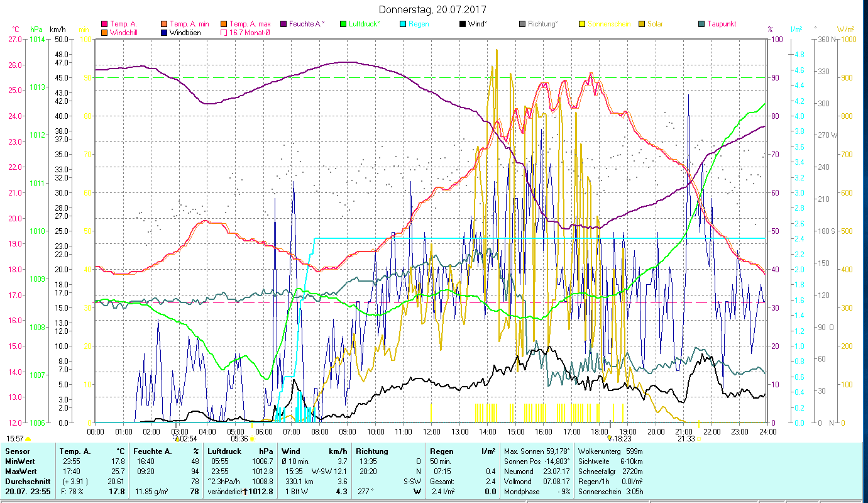
Task: Click the sun icon beside 15:57
Action: click(28, 439)
